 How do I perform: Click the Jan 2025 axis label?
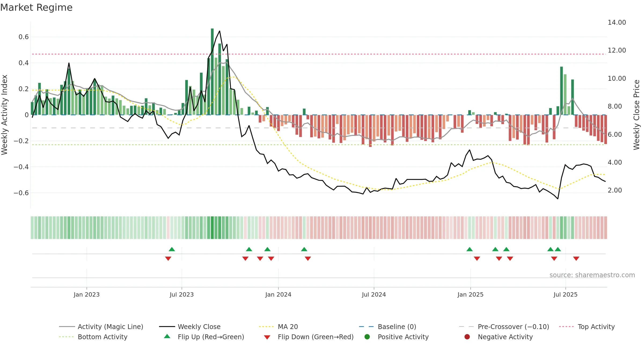470,294
